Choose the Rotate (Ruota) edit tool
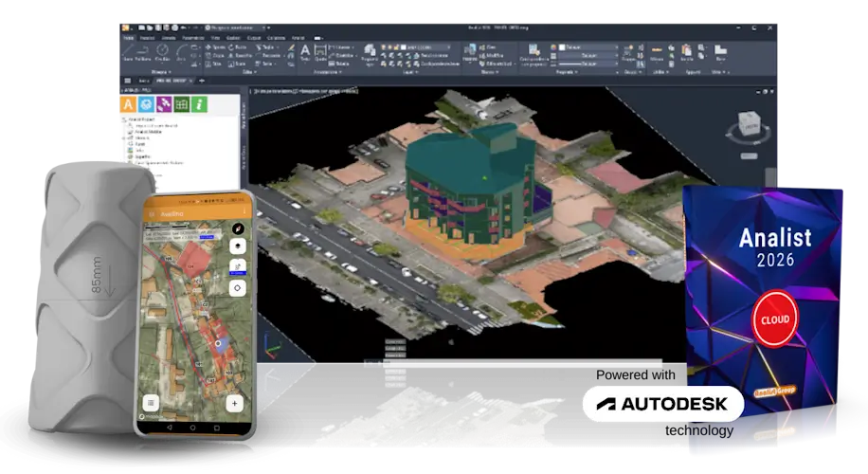Viewport: 868px width, 474px height. (x=239, y=47)
